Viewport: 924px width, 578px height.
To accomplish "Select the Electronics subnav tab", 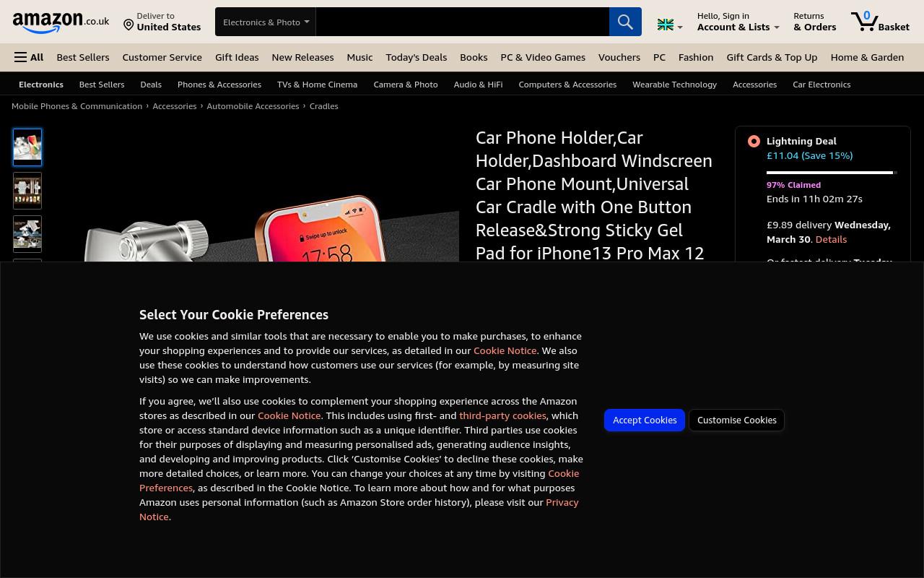I will [41, 85].
